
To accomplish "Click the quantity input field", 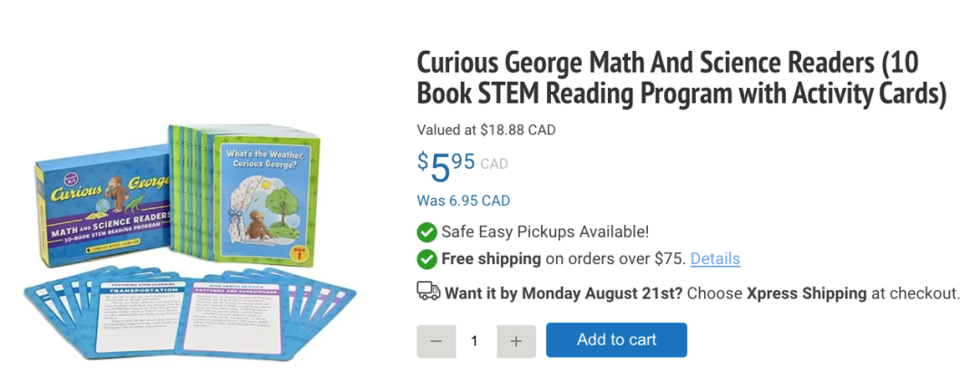I will pyautogui.click(x=475, y=341).
